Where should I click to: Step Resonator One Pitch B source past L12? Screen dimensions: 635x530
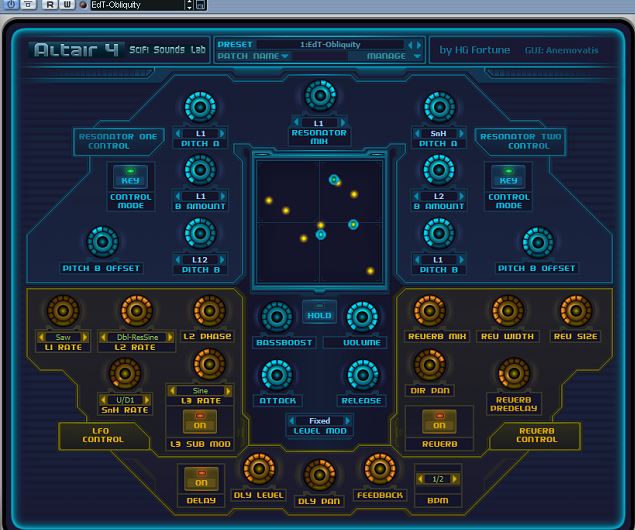click(x=222, y=260)
